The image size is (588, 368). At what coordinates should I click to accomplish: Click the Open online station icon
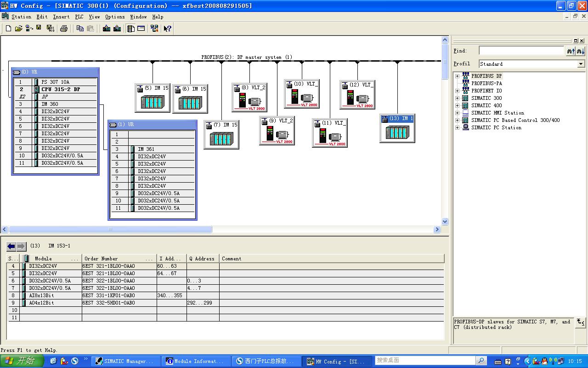tap(29, 29)
